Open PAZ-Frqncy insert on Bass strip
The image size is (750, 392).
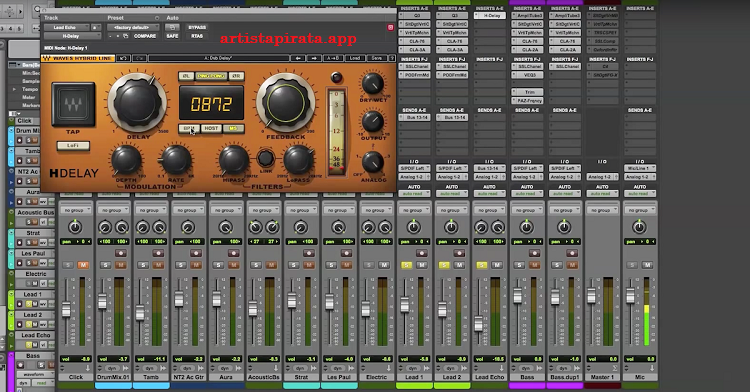(x=527, y=101)
